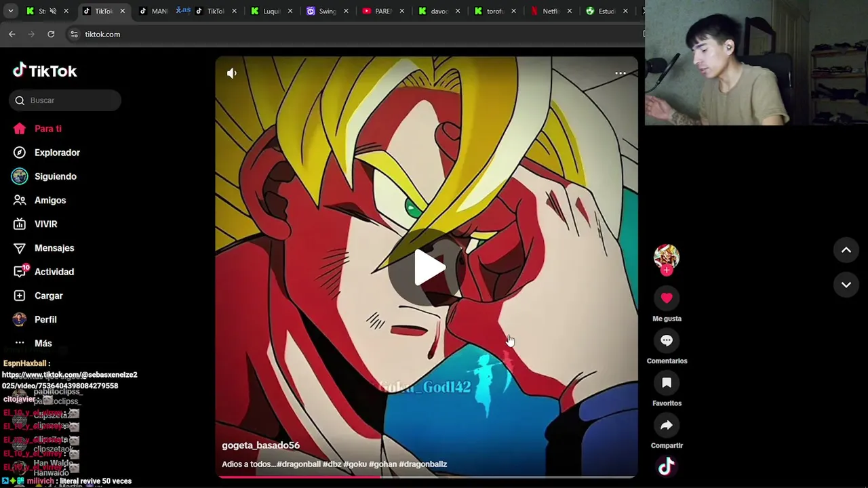The height and width of the screenshot is (488, 868).
Task: Switch to the Netflix tab
Action: pyautogui.click(x=550, y=11)
